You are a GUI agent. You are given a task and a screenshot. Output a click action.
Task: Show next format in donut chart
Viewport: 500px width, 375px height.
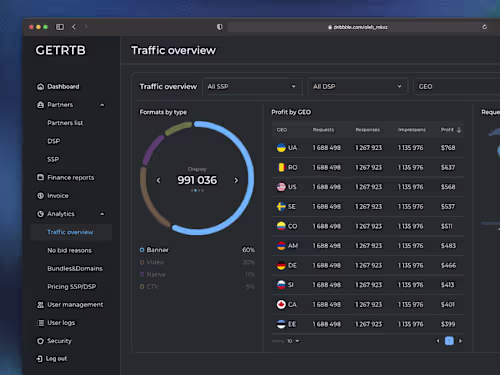click(x=236, y=180)
